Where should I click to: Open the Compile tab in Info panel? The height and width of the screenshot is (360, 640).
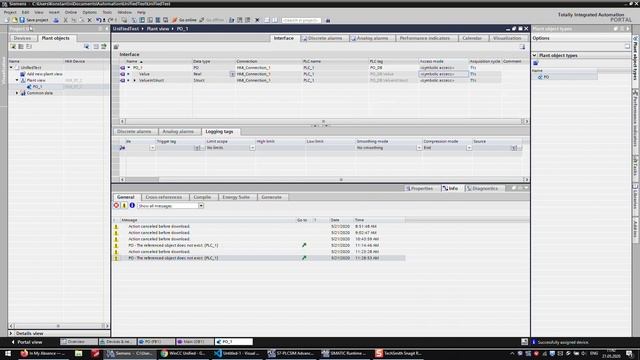[202, 197]
